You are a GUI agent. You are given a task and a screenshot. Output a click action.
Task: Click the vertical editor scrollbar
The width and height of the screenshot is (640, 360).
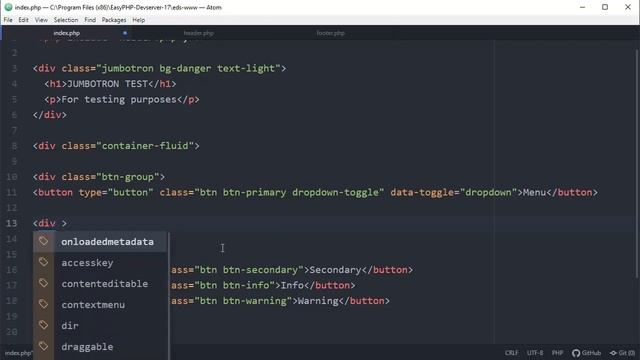637,163
